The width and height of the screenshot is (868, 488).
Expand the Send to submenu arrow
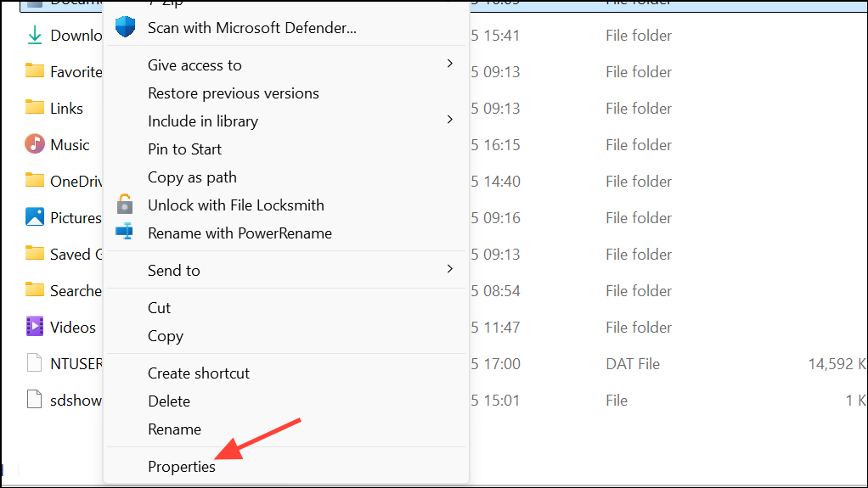[x=450, y=269]
